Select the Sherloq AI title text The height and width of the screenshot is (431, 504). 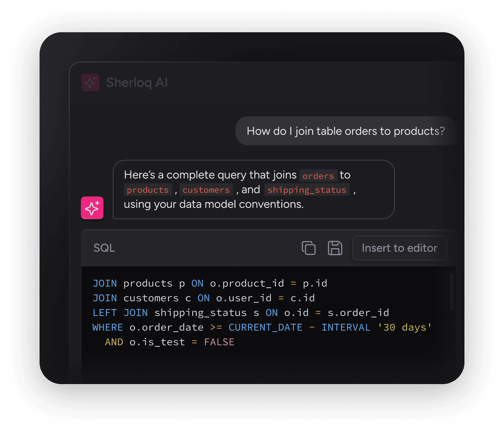[137, 83]
